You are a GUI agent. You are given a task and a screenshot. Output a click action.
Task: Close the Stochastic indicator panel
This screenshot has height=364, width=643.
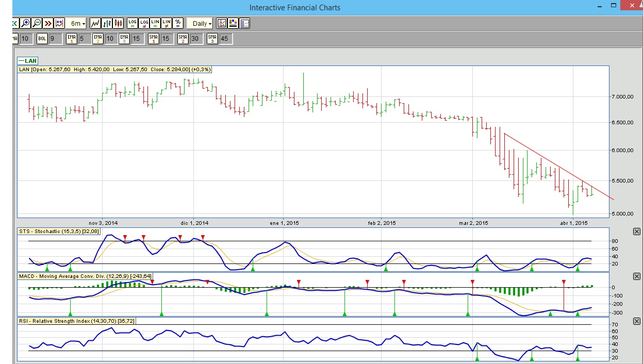(x=636, y=232)
